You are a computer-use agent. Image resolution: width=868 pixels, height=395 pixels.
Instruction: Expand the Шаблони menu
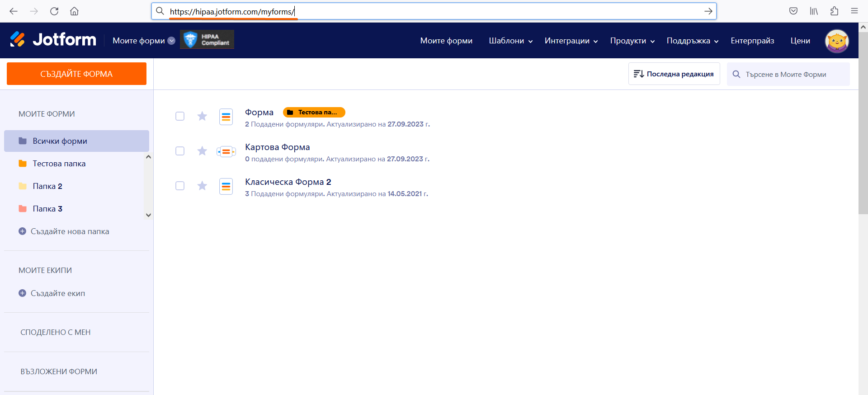point(511,41)
